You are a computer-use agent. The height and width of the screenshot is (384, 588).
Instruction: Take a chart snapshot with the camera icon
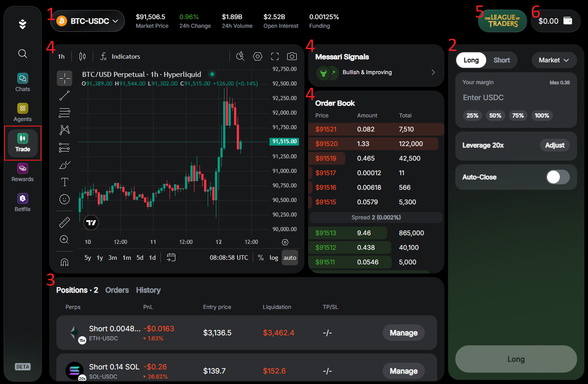click(x=291, y=56)
